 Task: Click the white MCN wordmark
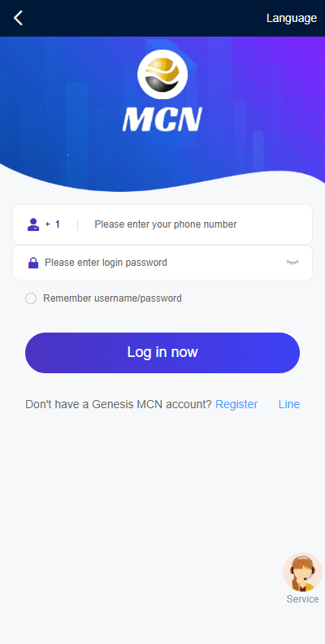[162, 120]
